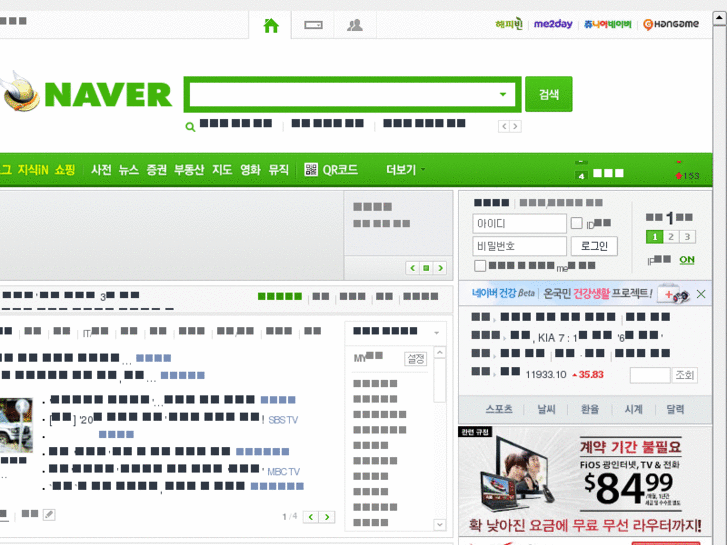This screenshot has width=727, height=545.
Task: Open the 지도 menu item
Action: (222, 170)
